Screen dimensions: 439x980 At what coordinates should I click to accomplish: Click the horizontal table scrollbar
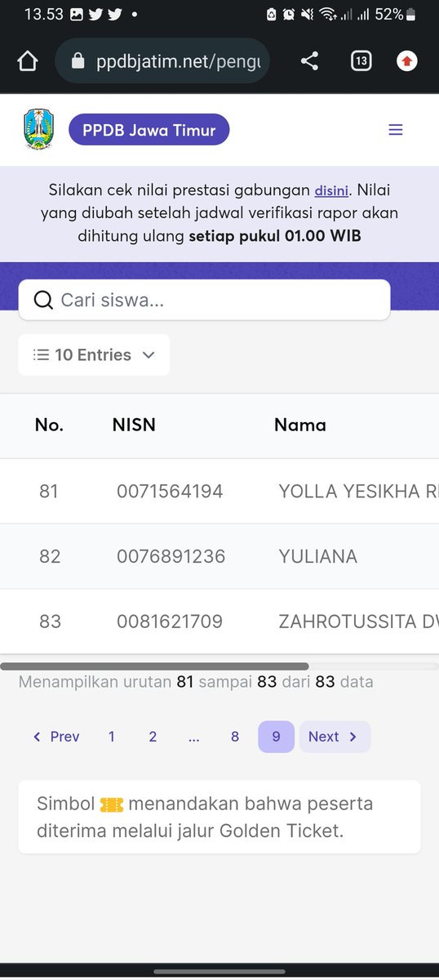[x=154, y=666]
